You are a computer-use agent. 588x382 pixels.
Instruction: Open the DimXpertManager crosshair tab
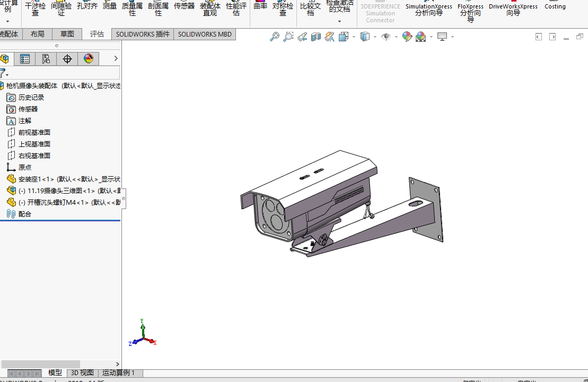(67, 59)
